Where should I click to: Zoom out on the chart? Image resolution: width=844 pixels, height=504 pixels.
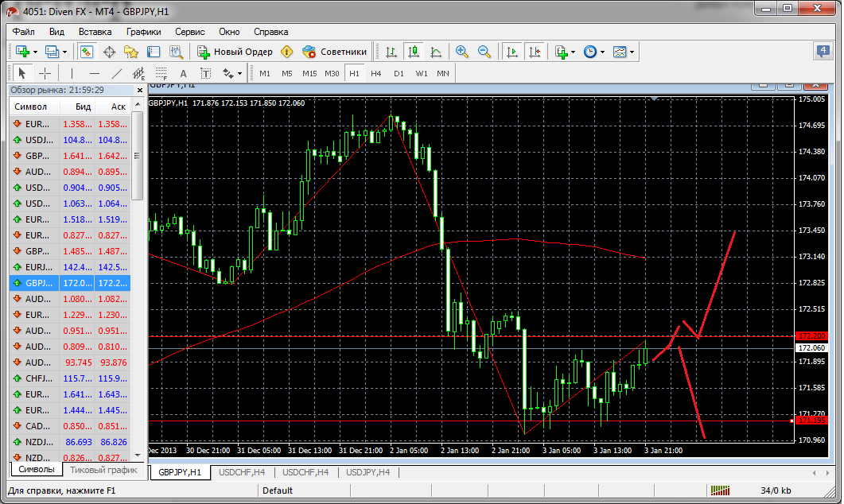pos(484,52)
